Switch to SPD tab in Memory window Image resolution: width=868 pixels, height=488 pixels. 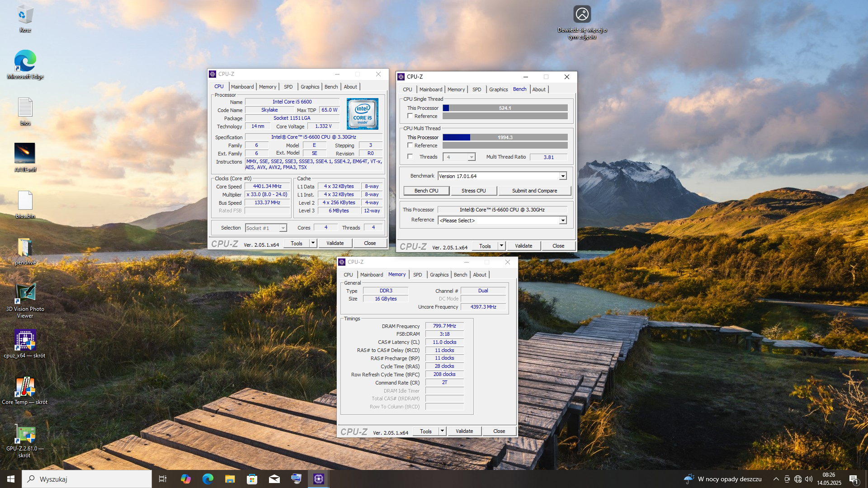click(x=417, y=275)
